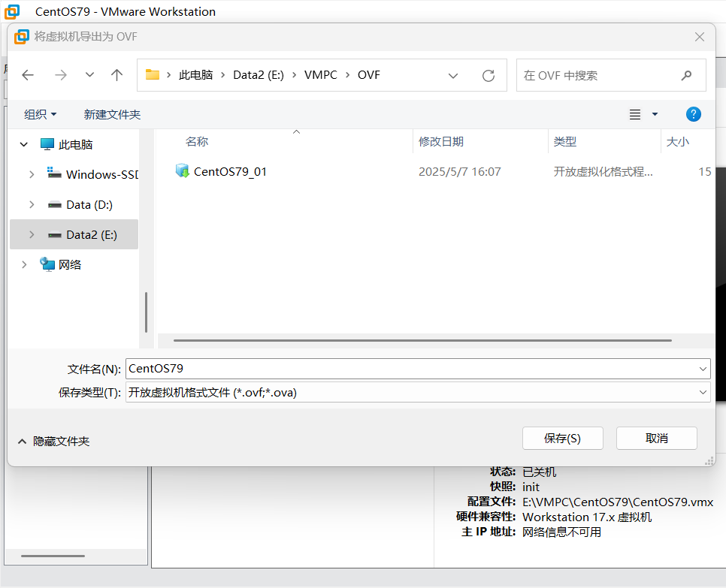Collapse the '此电脑' tree node

click(x=24, y=144)
